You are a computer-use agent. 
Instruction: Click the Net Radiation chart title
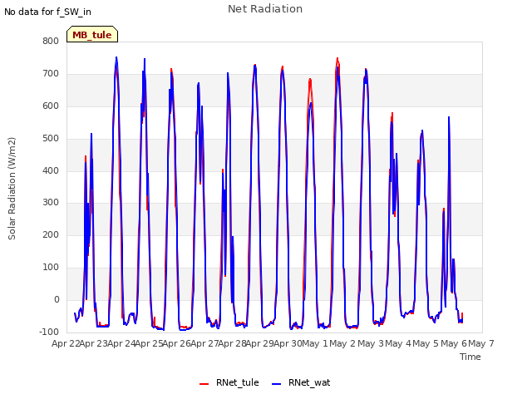tap(265, 9)
